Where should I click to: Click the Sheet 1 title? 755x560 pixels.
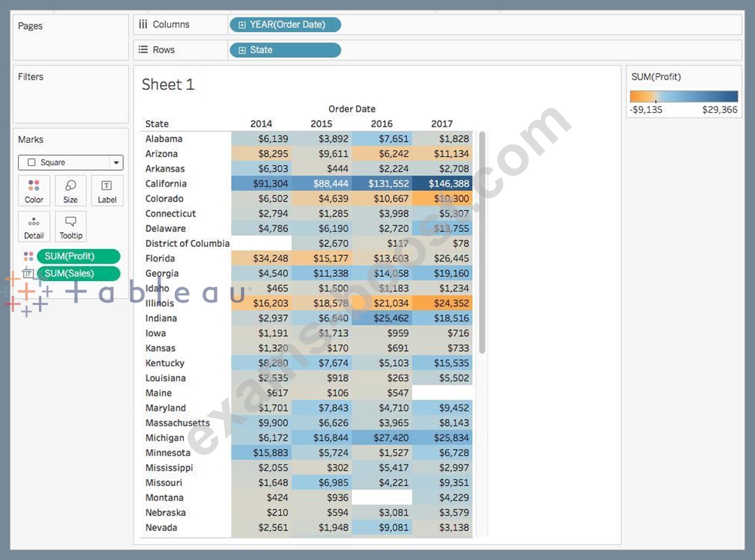coord(168,84)
